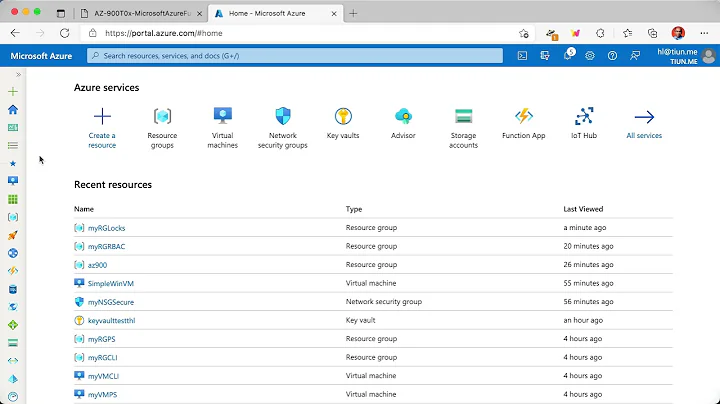Open portal settings gear
720x404 pixels.
click(590, 56)
